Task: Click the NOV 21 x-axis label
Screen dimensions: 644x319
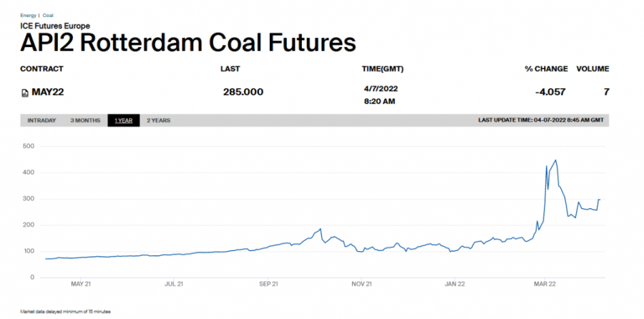Action: [362, 284]
